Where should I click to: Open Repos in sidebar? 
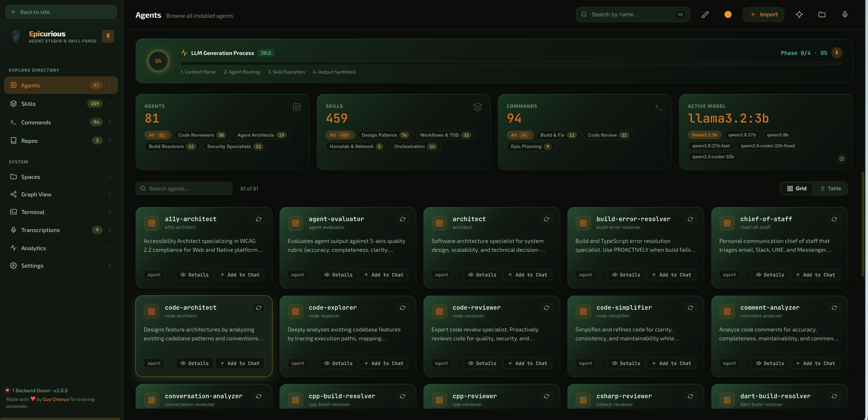click(x=61, y=141)
